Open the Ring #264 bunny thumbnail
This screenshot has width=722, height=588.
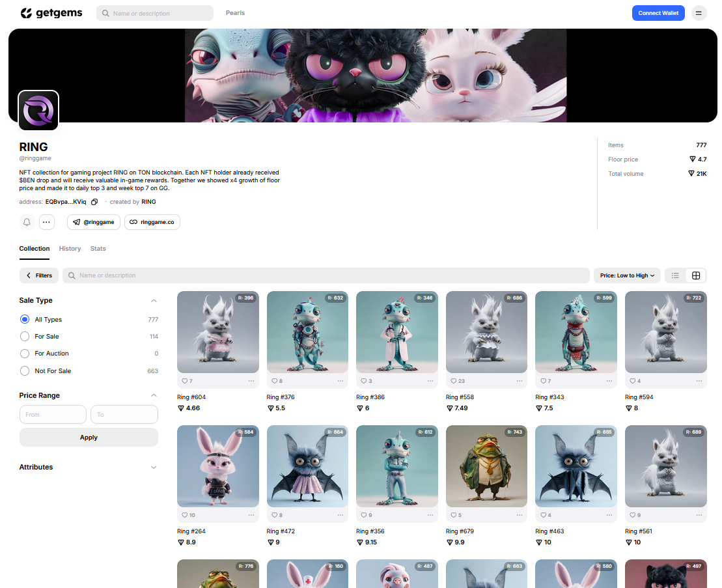[x=218, y=466]
